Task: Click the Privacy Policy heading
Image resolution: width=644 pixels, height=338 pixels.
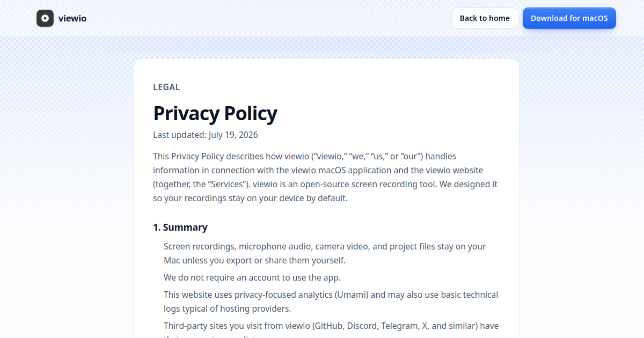Action: click(215, 113)
